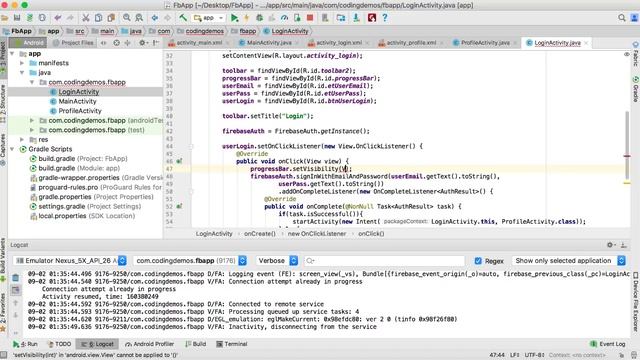Open the Show only selected application dropdown
This screenshot has height=360, width=640.
tap(569, 260)
